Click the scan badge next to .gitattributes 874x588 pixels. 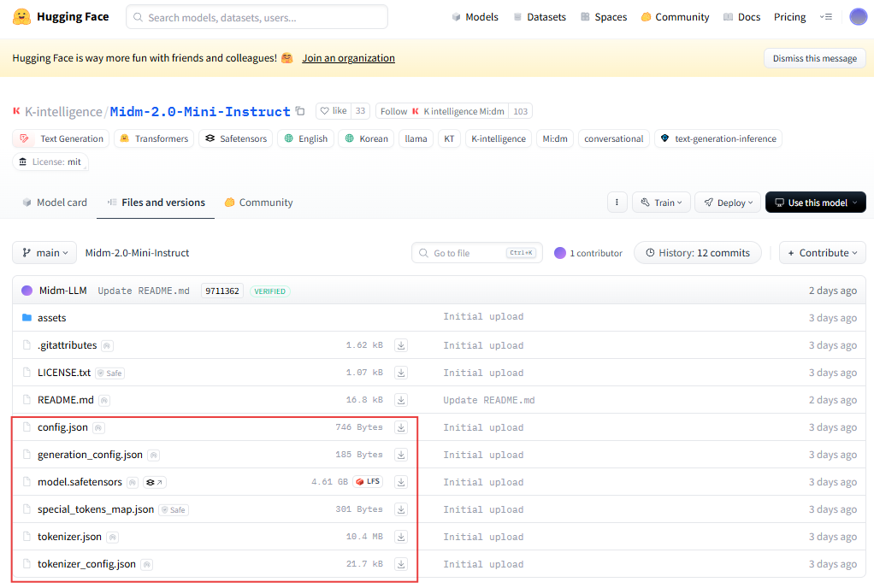(x=108, y=346)
